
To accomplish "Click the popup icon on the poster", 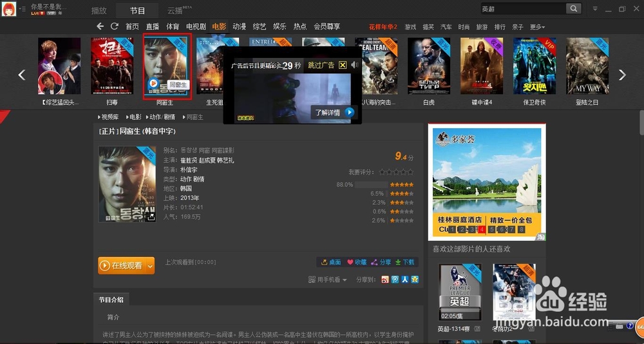I will 151,217.
